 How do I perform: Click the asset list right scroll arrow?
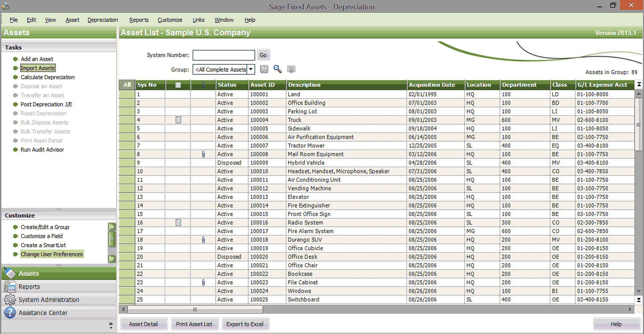pyautogui.click(x=630, y=309)
